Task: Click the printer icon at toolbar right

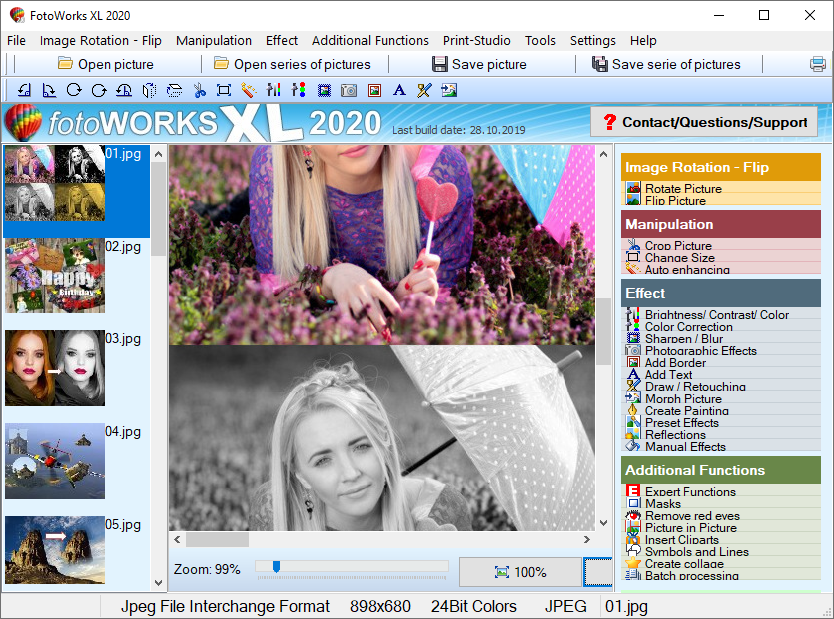Action: click(818, 64)
